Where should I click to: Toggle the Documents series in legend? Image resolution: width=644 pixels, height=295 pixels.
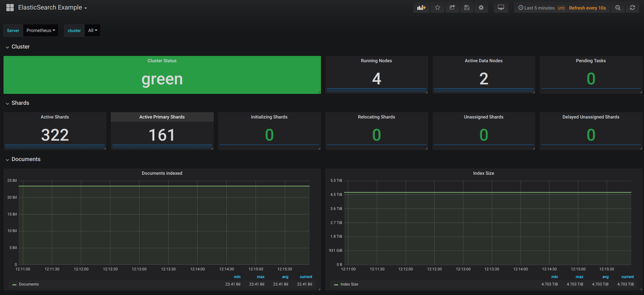point(29,284)
